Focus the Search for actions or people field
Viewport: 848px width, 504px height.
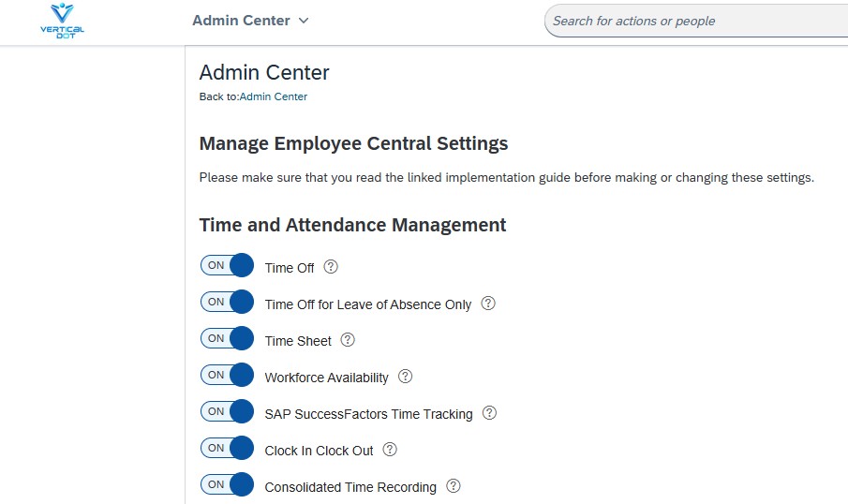696,22
